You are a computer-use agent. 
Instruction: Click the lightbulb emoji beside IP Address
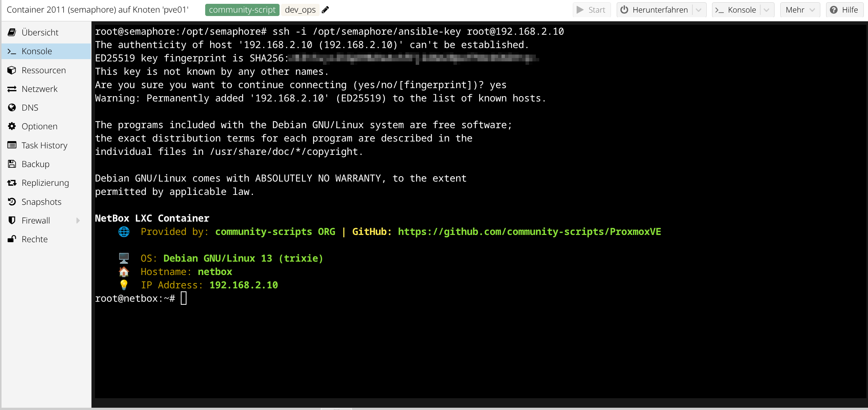tap(124, 285)
